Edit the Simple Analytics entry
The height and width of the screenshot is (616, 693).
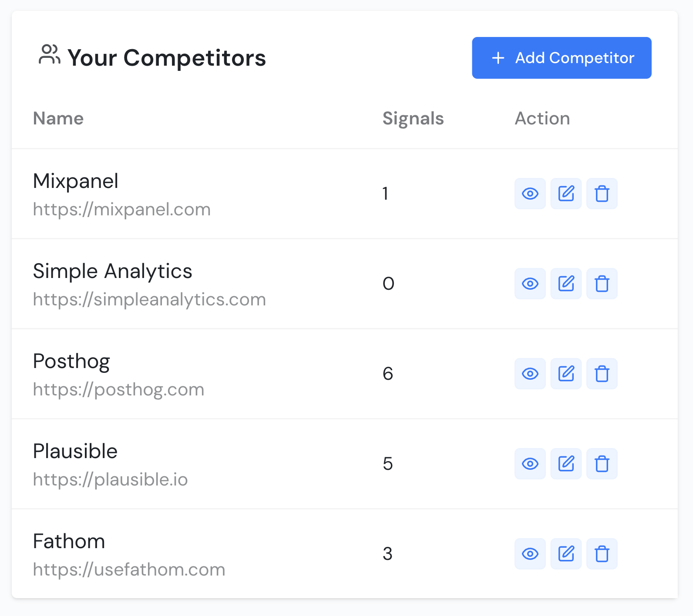(566, 284)
